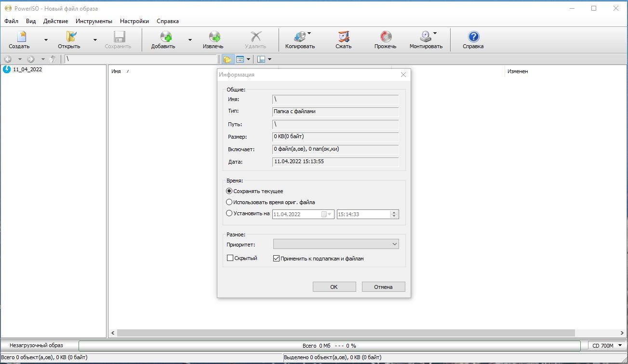628x364 pixels.
Task: Click the up one level icon
Action: 53,59
